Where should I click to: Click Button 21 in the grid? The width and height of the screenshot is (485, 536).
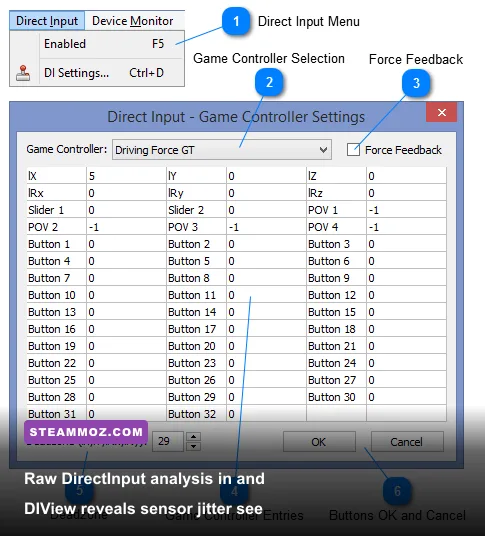[336, 346]
